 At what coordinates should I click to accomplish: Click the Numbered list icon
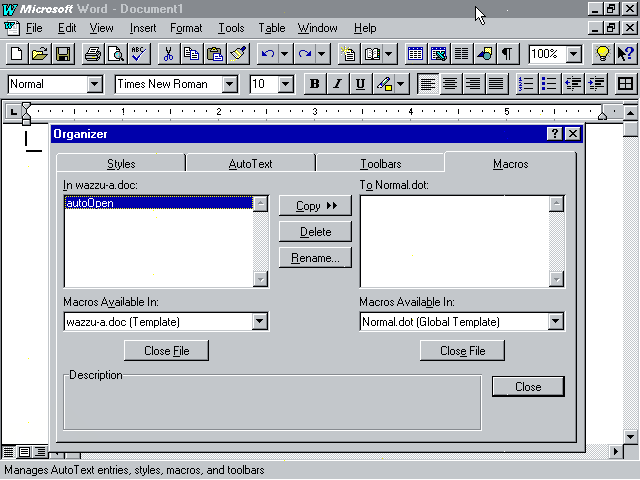526,84
